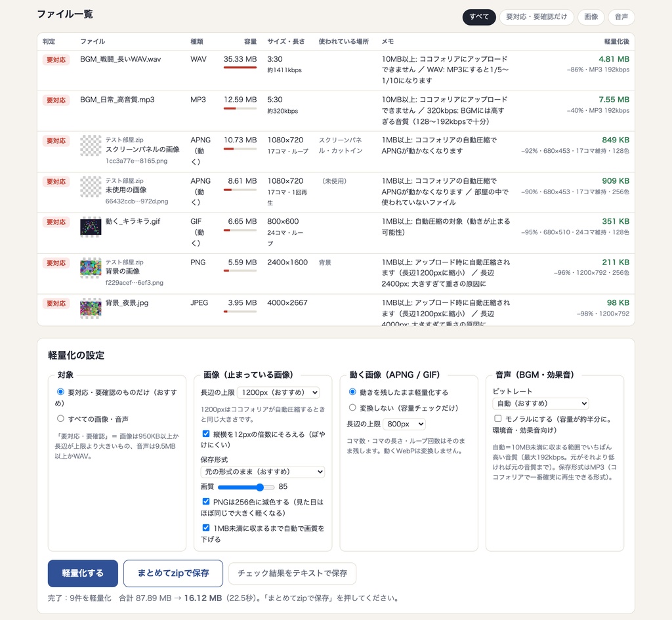The width and height of the screenshot is (672, 620).
Task: Click 要対応 badge on BGM_戦闘_長いWAV.wav row
Action: pyautogui.click(x=56, y=60)
